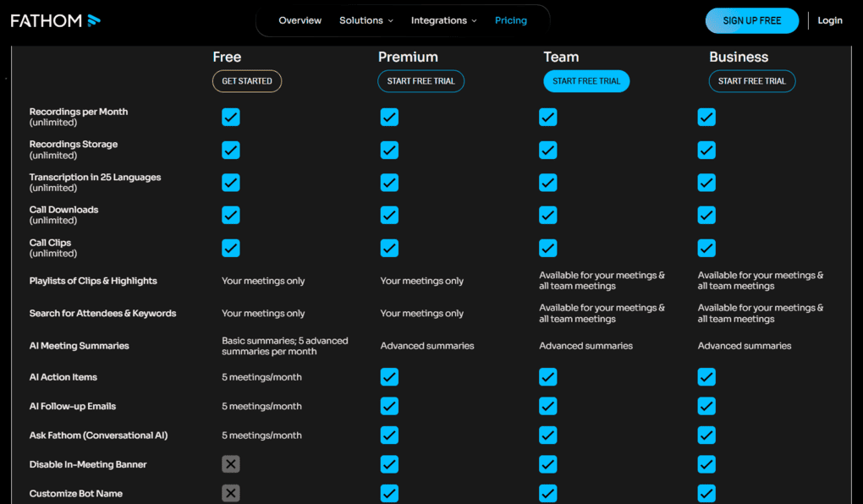Click the Business checkmark for Call Clips
Viewport: 863px width, 504px height.
[706, 248]
